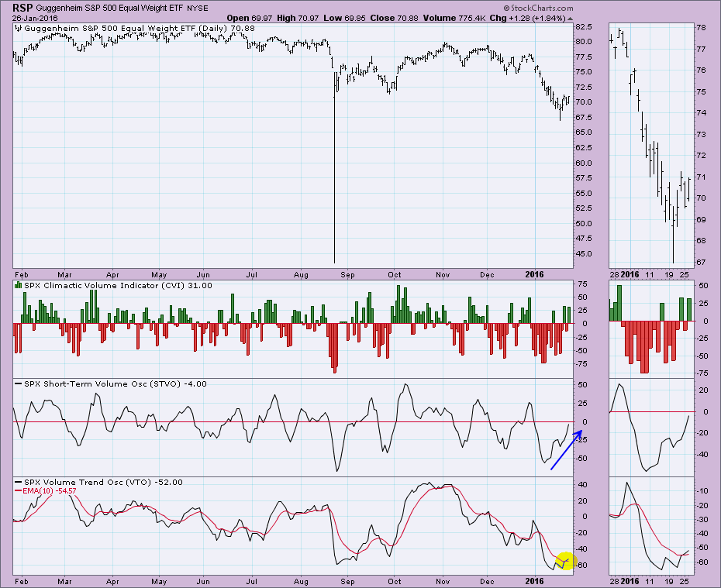Click the -75 label on the CVI axis
Screen dimensions: 721x588
click(x=581, y=364)
